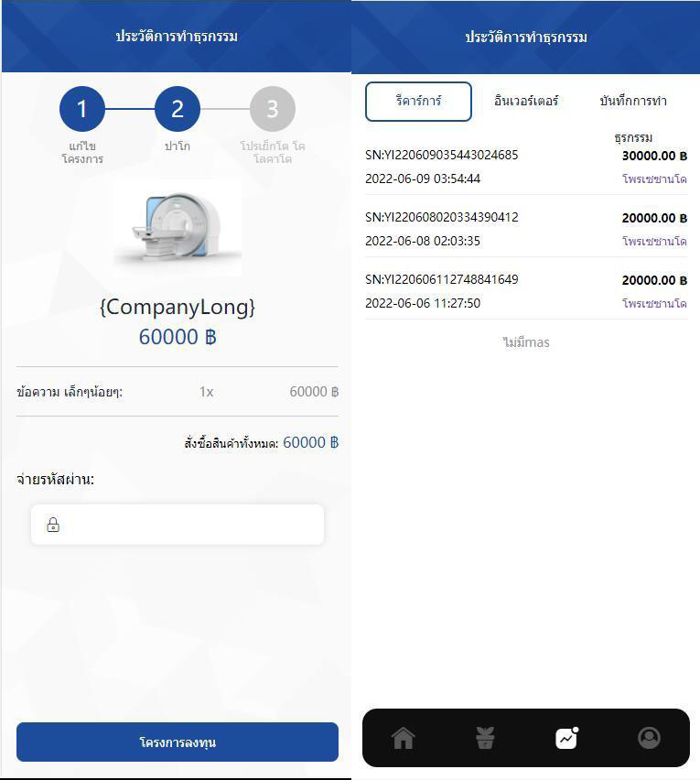The width and height of the screenshot is (700, 780).
Task: Click the MRI machine product image
Action: coord(178,227)
